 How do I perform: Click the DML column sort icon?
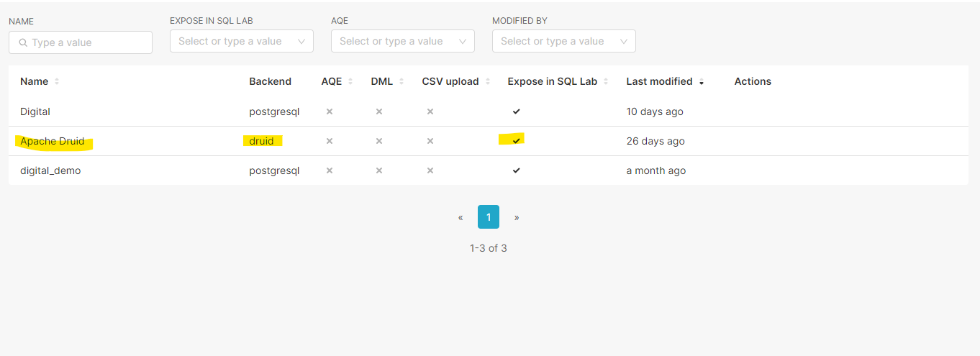point(401,82)
